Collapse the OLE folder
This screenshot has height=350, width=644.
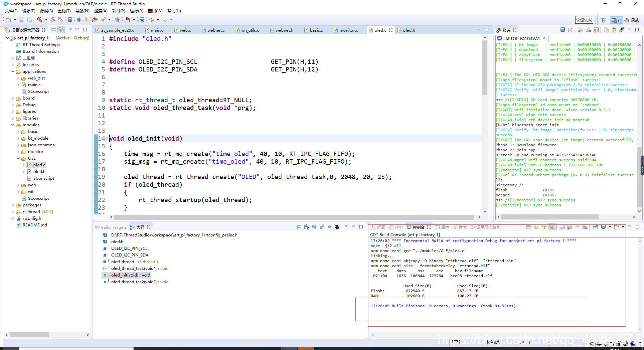(18, 158)
